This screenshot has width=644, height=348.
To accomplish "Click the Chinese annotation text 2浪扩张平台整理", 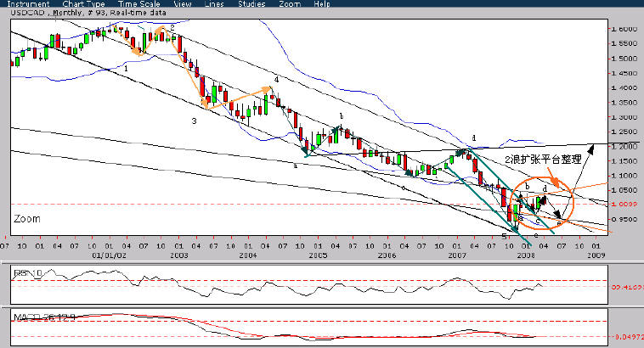I will (543, 160).
